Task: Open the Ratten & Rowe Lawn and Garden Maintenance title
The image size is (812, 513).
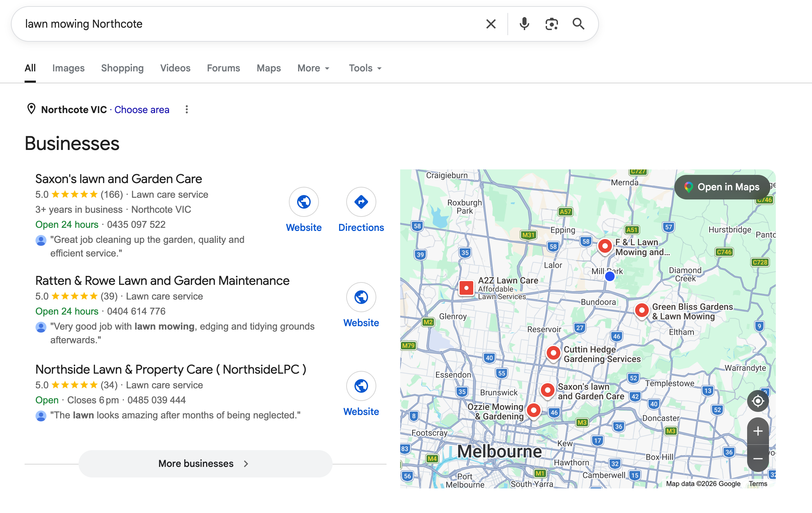Action: point(162,281)
